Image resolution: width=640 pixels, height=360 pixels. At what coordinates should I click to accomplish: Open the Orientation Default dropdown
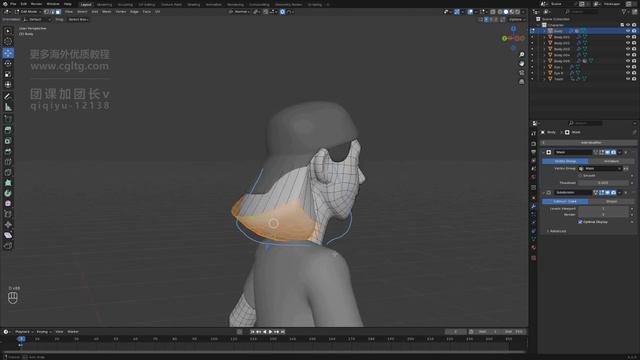click(37, 19)
